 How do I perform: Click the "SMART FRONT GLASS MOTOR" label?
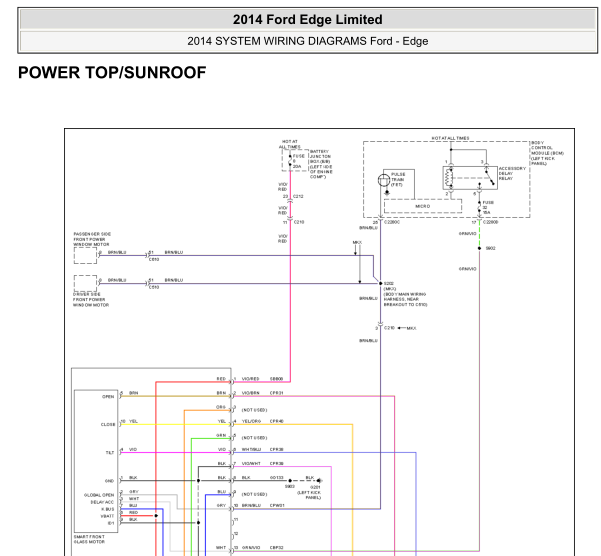[89, 539]
